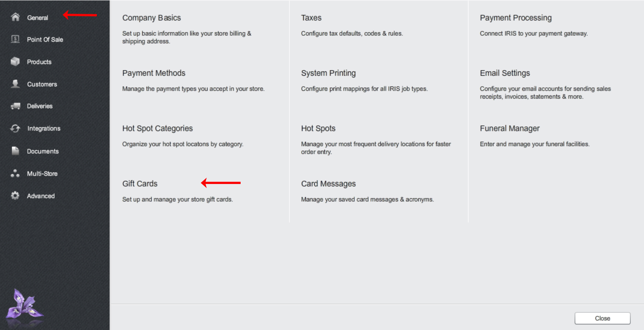Viewport: 644px width, 330px height.
Task: Select Card Messages option
Action: (x=329, y=184)
